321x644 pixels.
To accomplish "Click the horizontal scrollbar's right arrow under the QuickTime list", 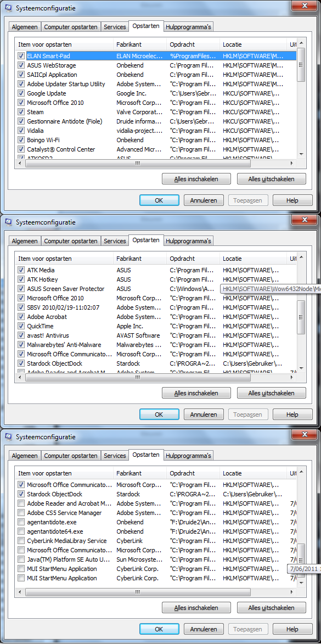I will pos(292,378).
